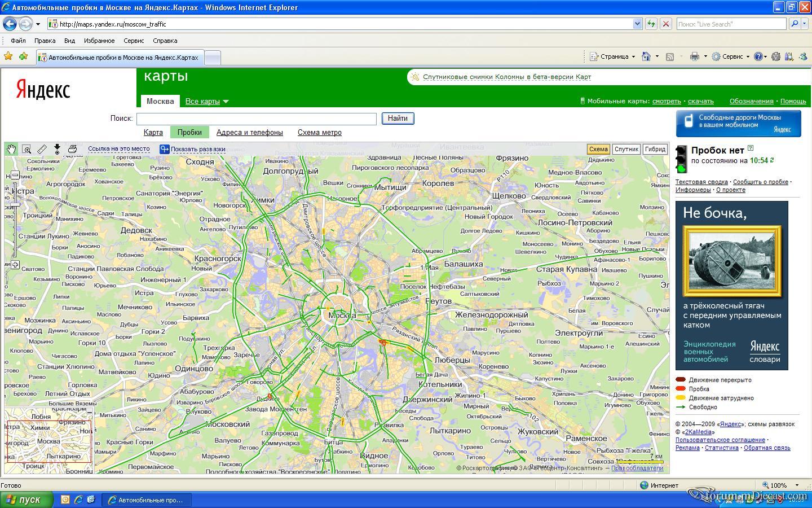This screenshot has height=508, width=812.
Task: Open the search provider options dropdown
Action: [x=805, y=24]
